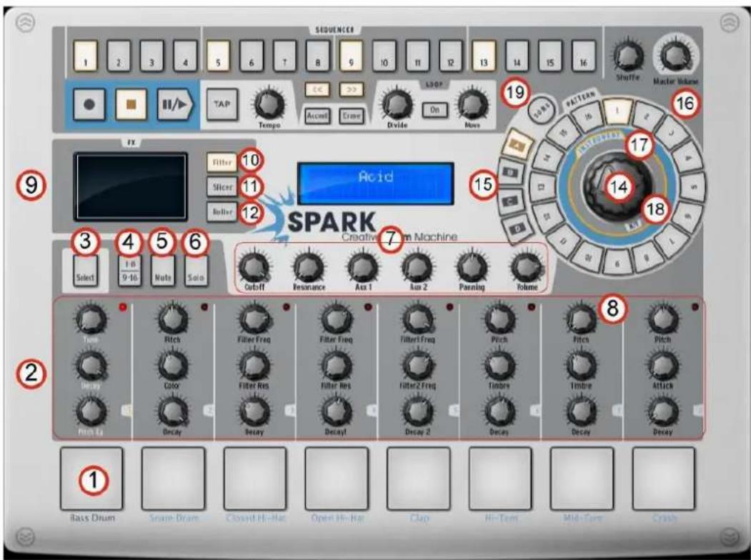The height and width of the screenshot is (560, 751).
Task: Click the FX touch pad
Action: coord(130,186)
